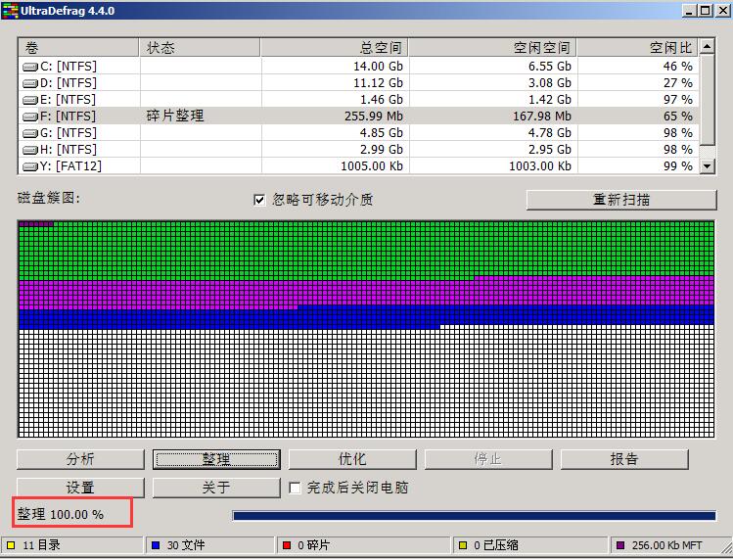The width and height of the screenshot is (733, 560).
Task: Enable 完成后关闭电脑 checkbox
Action: [x=295, y=488]
